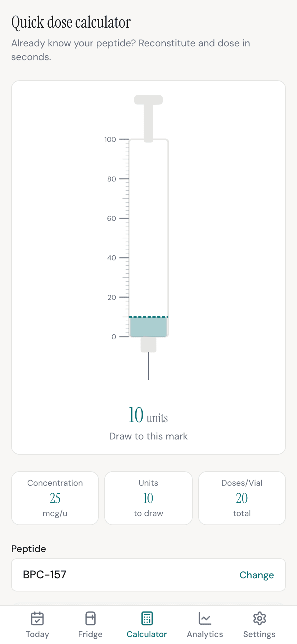The width and height of the screenshot is (297, 644).
Task: Switch to the Analytics tab label
Action: click(x=205, y=634)
